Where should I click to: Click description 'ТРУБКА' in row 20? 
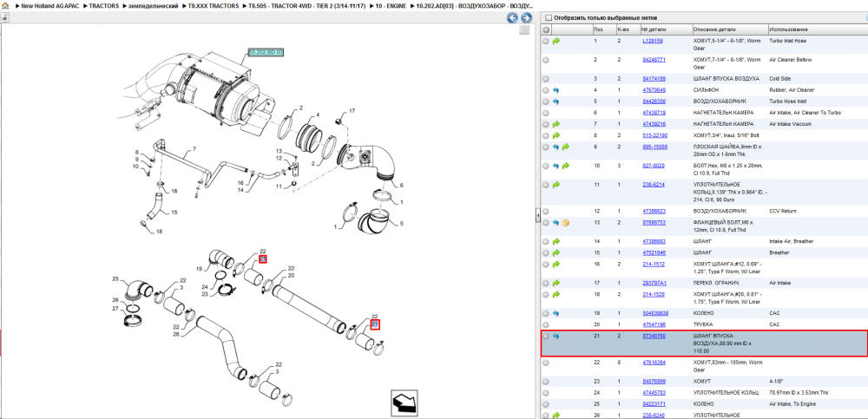coord(703,324)
